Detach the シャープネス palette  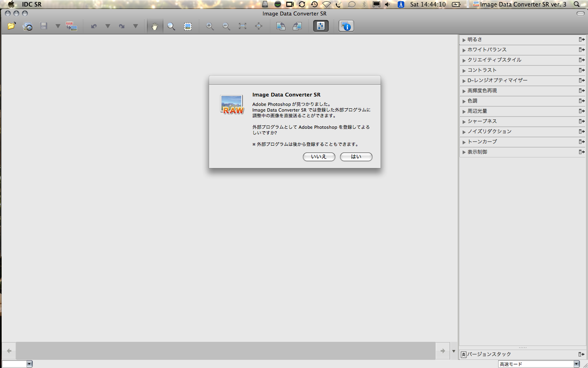click(x=581, y=121)
